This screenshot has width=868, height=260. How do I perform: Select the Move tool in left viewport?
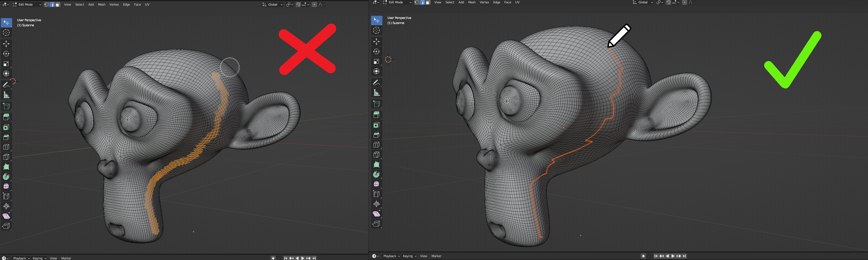(6, 44)
